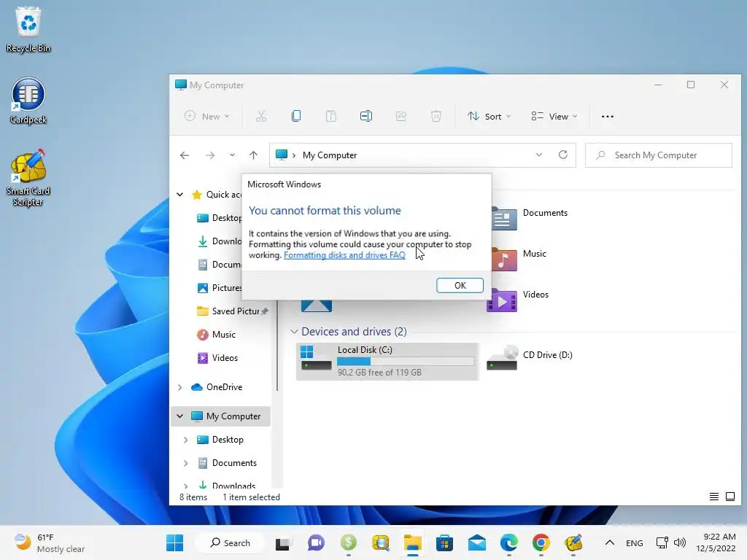747x560 pixels.
Task: Click the Share icon in toolbar
Action: click(x=401, y=116)
